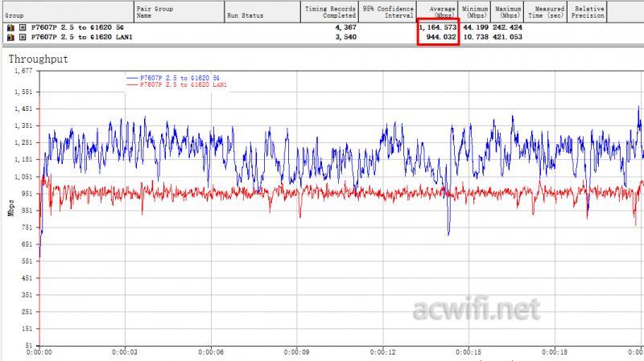Click the minimum value 44.199 in the 5G row
The width and height of the screenshot is (644, 361).
476,27
